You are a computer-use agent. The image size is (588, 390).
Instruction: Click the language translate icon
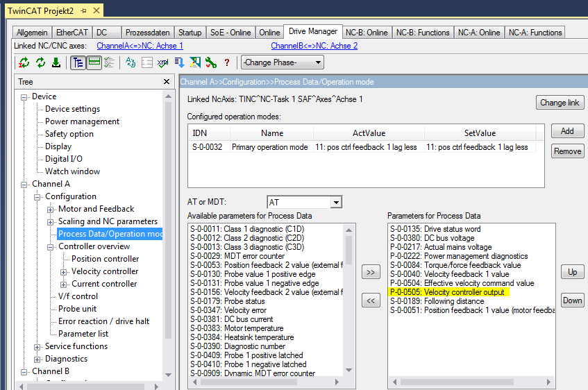pyautogui.click(x=131, y=62)
